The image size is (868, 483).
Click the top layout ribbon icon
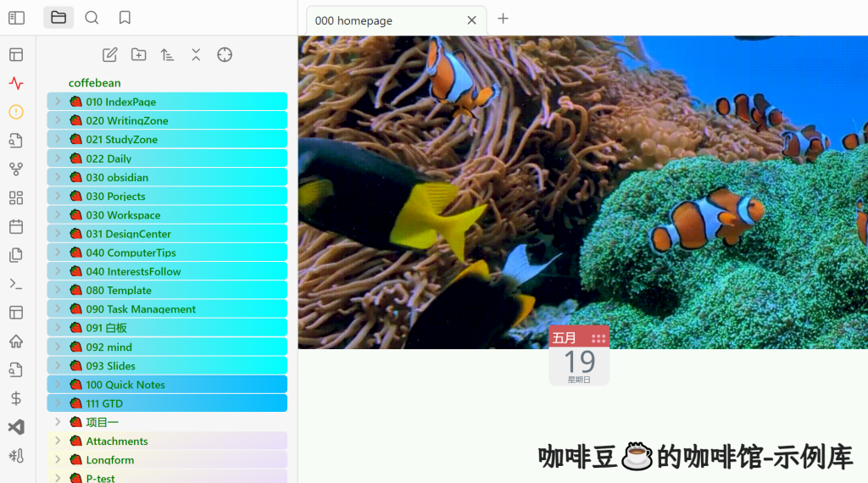point(16,55)
